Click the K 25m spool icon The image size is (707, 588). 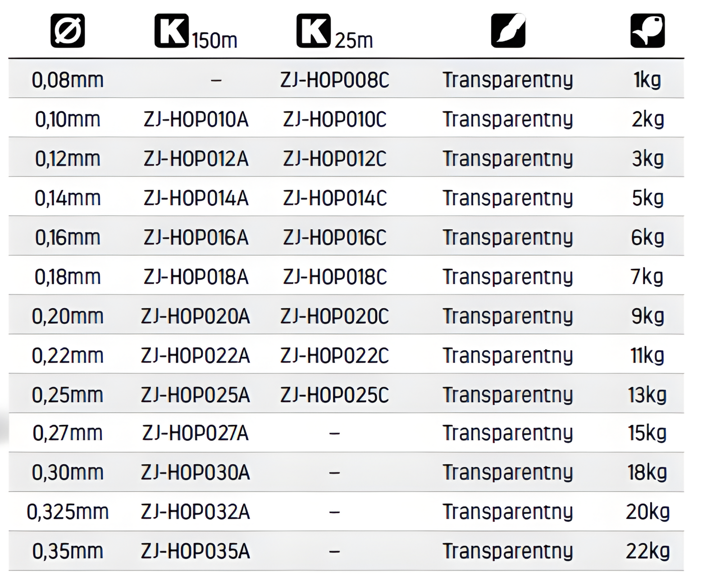tap(313, 31)
